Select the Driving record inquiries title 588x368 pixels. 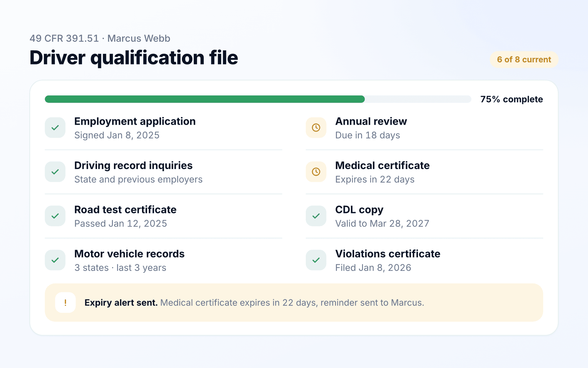point(134,166)
